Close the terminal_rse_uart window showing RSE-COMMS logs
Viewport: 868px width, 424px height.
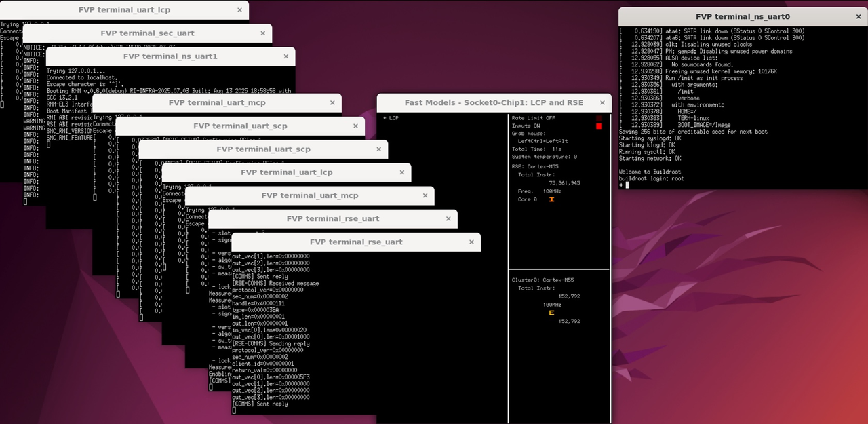[471, 242]
